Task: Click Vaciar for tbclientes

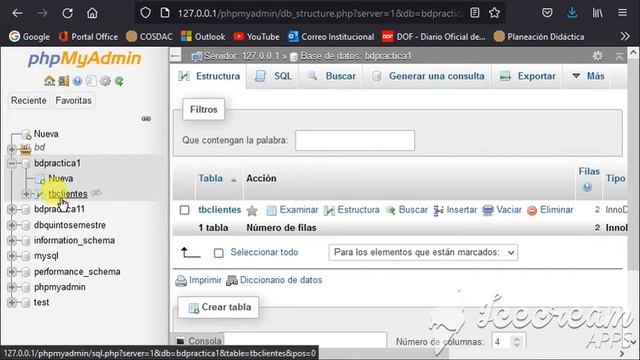Action: (x=502, y=210)
